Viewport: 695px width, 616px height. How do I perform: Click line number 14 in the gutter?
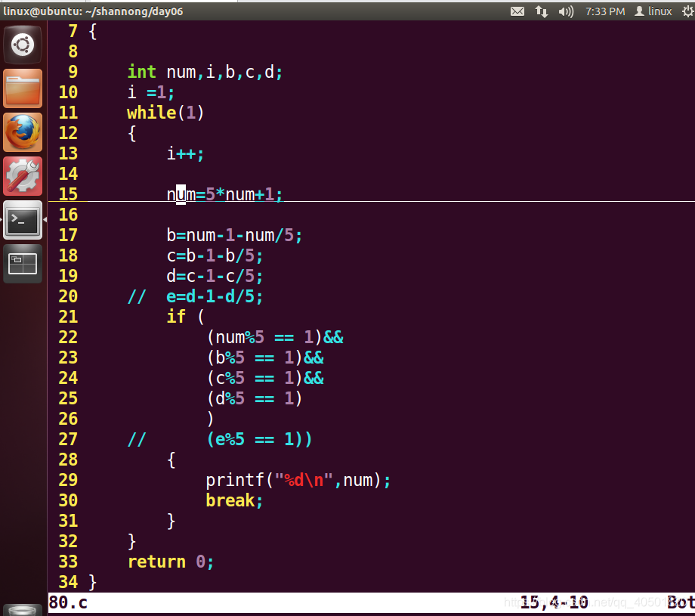(68, 175)
